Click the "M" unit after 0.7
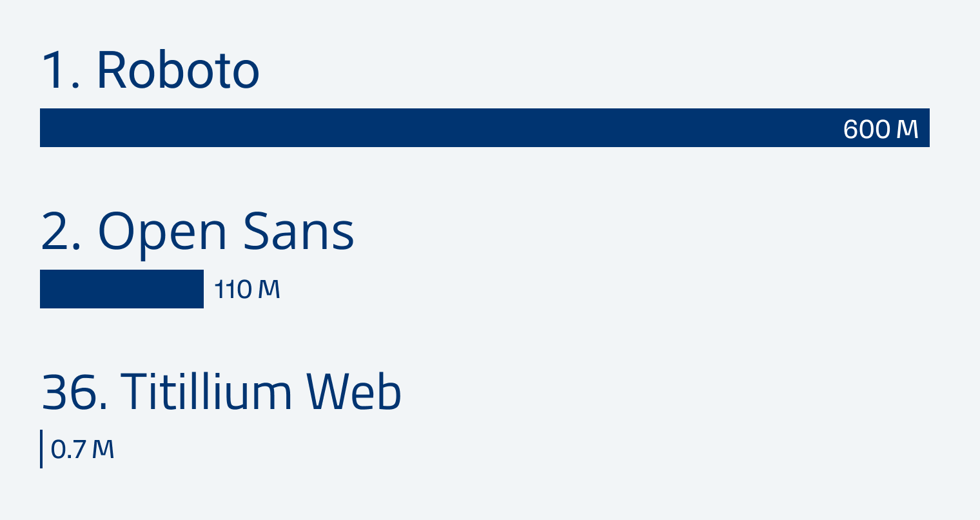The height and width of the screenshot is (520, 980). pyautogui.click(x=103, y=450)
